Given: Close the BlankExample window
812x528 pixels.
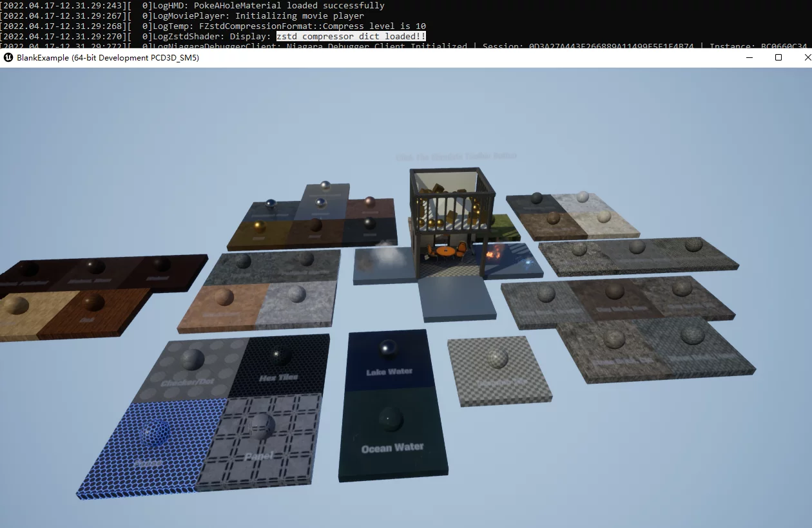Looking at the screenshot, I should coord(807,58).
